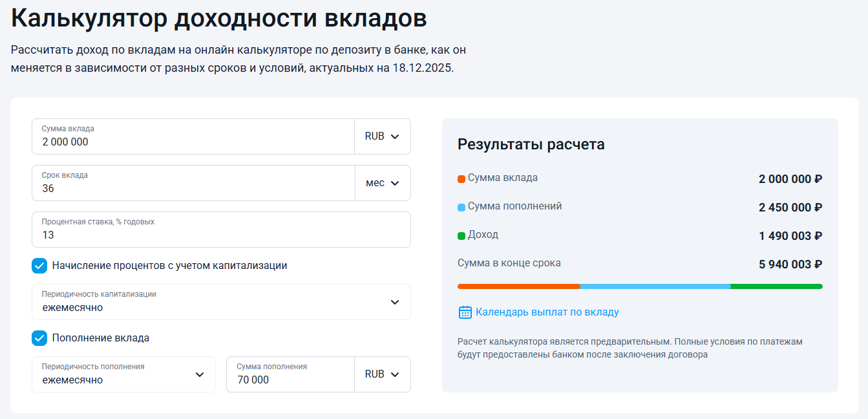Expand the deposit term unit dropdown
This screenshot has height=419, width=868.
click(382, 183)
